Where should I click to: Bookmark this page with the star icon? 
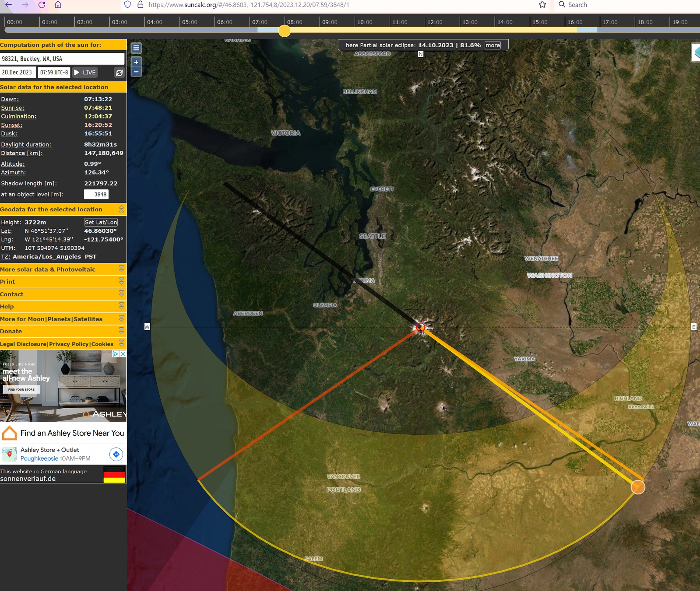tap(542, 5)
